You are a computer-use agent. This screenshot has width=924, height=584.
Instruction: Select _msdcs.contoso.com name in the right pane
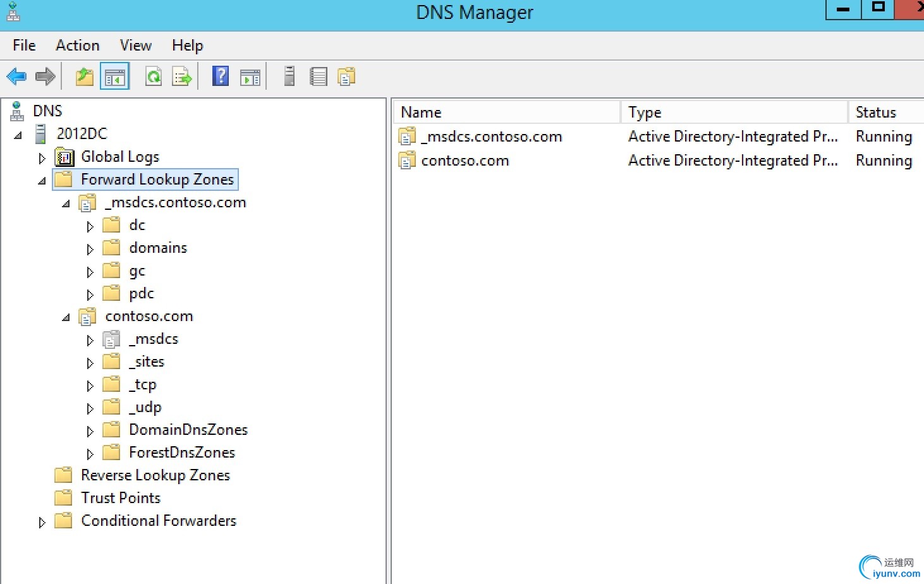point(492,137)
